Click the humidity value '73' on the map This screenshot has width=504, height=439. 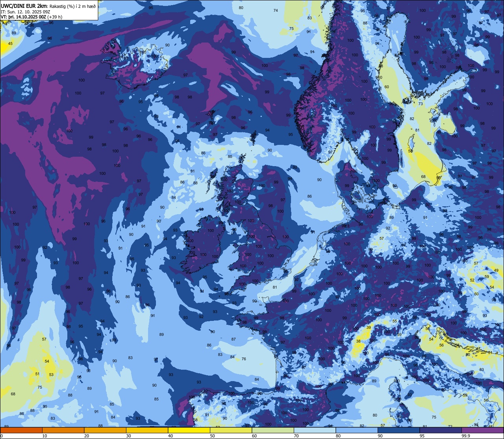[421, 104]
